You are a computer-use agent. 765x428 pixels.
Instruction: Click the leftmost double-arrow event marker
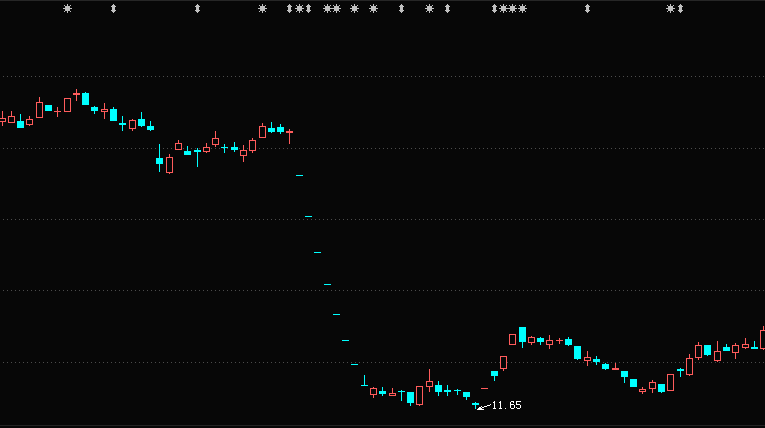113,8
